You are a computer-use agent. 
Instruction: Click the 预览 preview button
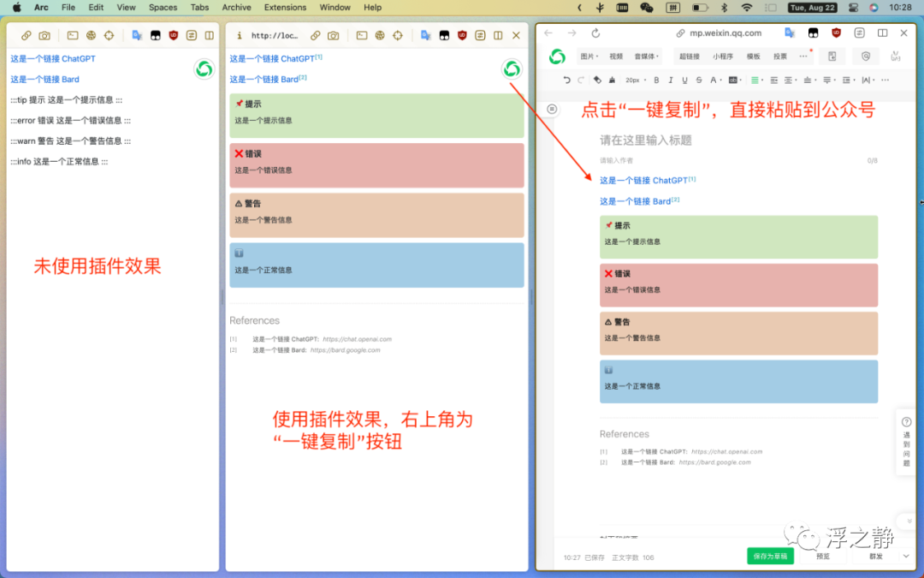[x=823, y=557]
